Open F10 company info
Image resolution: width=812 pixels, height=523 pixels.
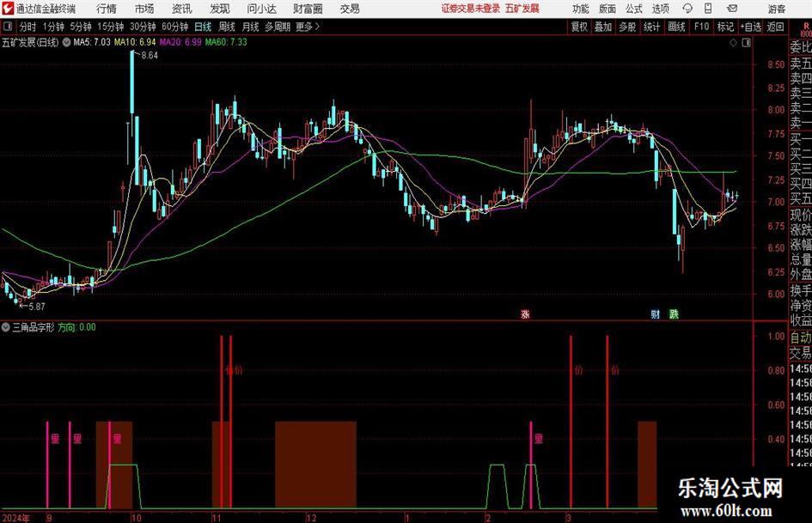click(x=701, y=27)
